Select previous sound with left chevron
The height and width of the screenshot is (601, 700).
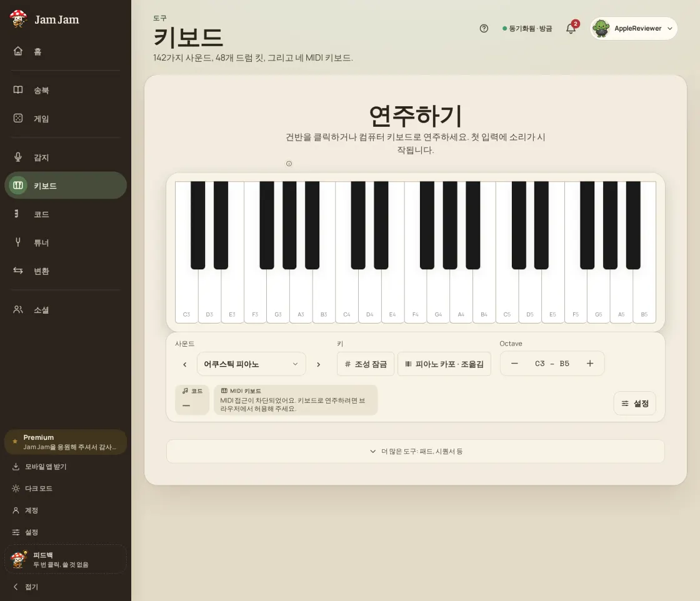185,364
